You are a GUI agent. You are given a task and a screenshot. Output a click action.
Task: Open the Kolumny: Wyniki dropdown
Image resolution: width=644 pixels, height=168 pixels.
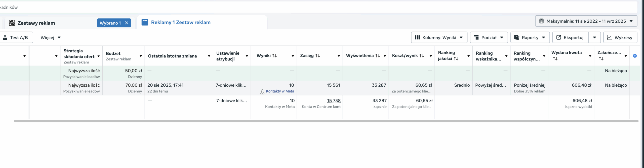coord(439,38)
